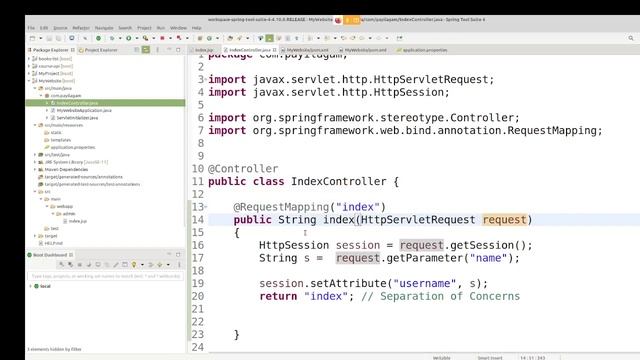Image resolution: width=640 pixels, height=360 pixels.
Task: Click the highlighted green toolbar toggle icon
Action: [269, 38]
